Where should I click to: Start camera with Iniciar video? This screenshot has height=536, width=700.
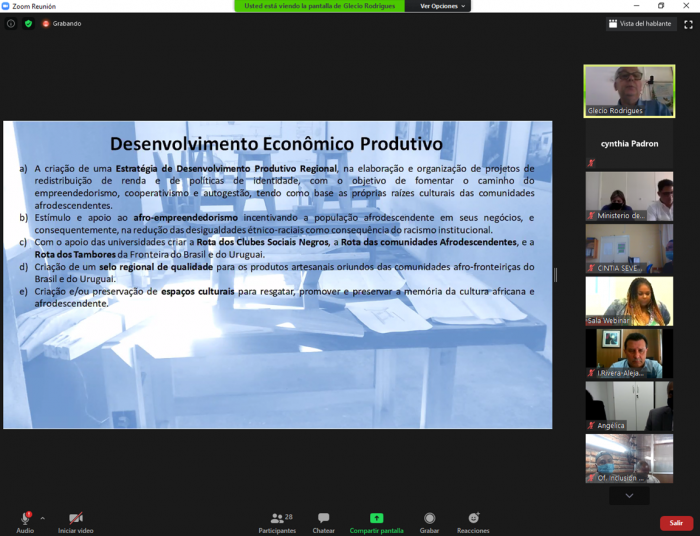(x=75, y=519)
